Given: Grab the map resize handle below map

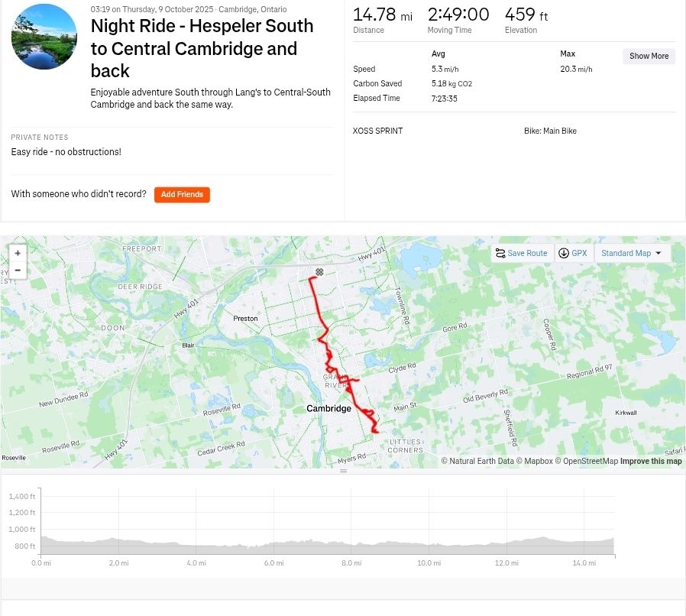Looking at the screenshot, I should coord(343,471).
